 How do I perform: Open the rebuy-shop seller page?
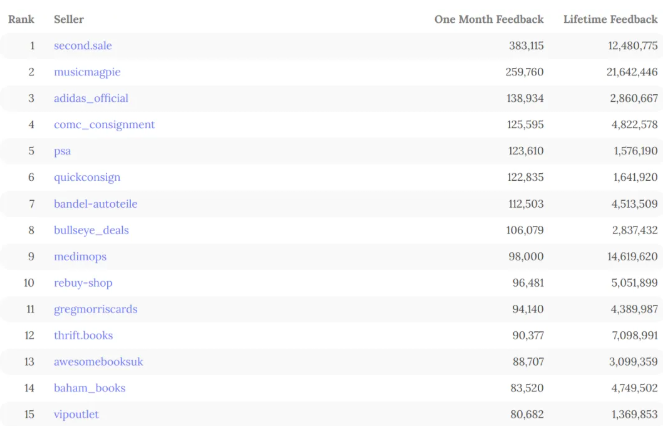tap(83, 283)
